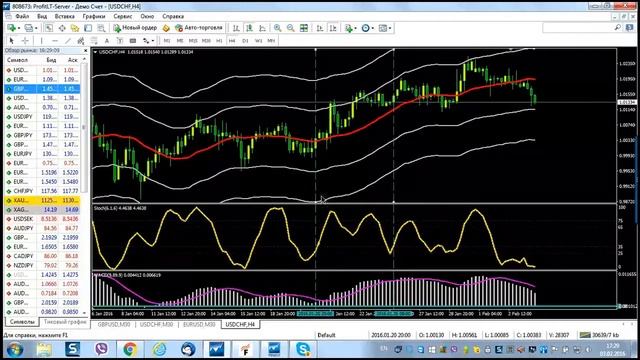Switch chart to candlesticks icon
The width and height of the screenshot is (640, 360).
[x=249, y=28]
